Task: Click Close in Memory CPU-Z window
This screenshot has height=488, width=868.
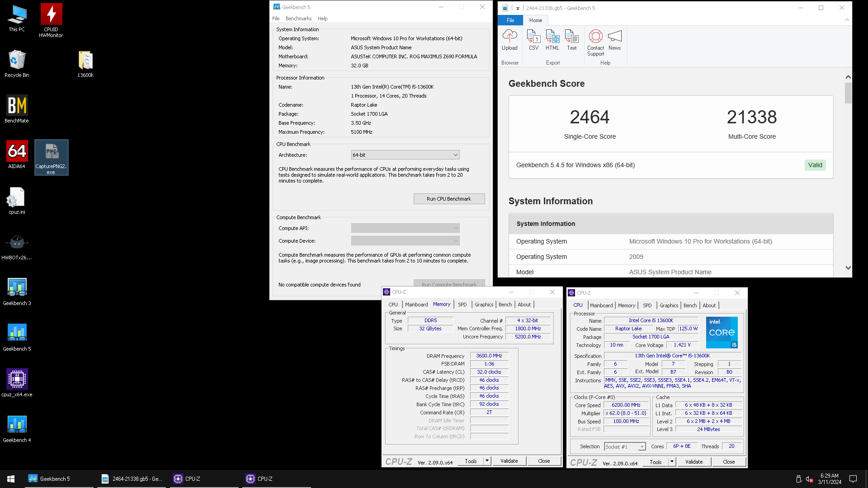Action: 544,461
